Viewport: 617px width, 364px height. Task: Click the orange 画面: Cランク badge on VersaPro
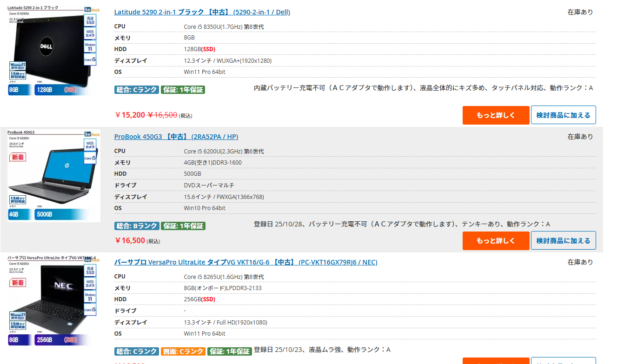tap(183, 351)
